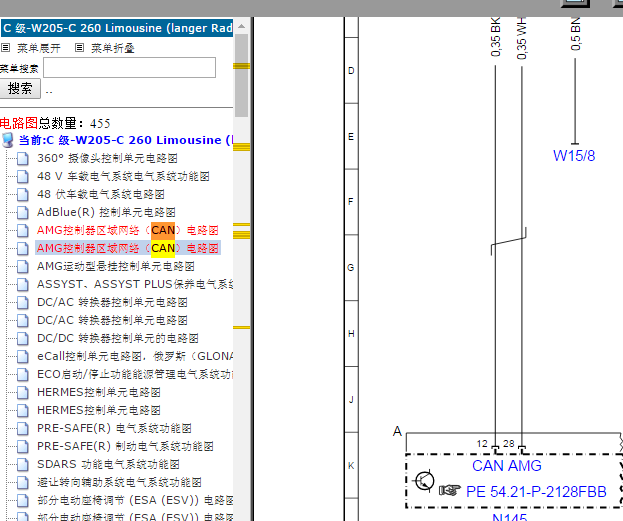Image resolution: width=623 pixels, height=521 pixels.
Task: Click document icon beside eCall控制单元电路图
Action: click(23, 356)
